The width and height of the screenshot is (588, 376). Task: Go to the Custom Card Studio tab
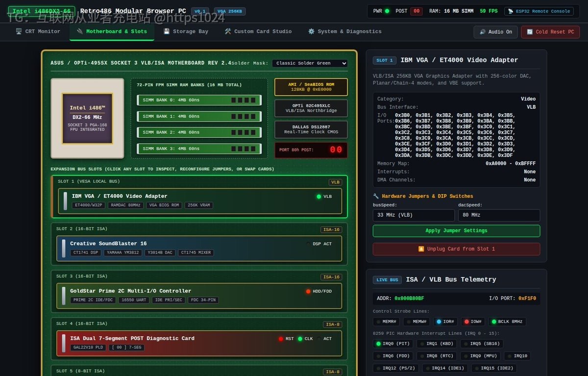[x=258, y=32]
